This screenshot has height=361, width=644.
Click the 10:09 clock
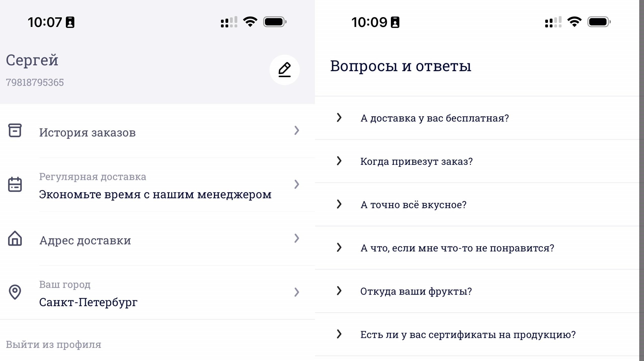pos(369,22)
